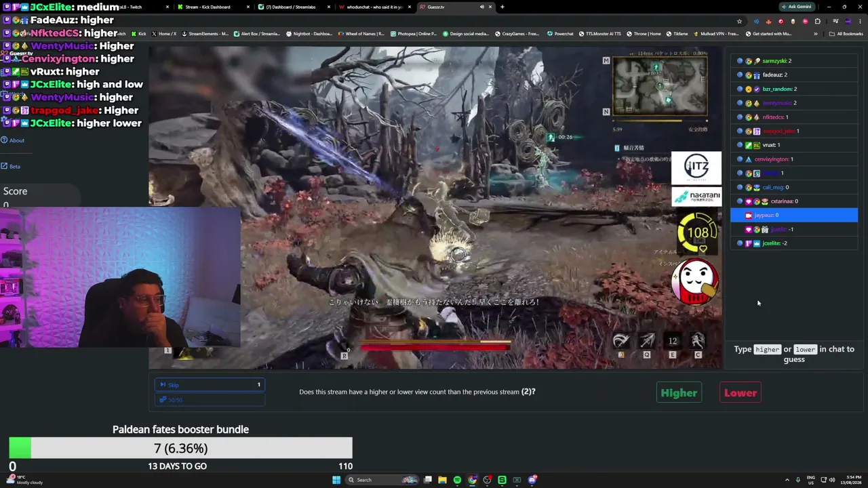This screenshot has height=488, width=868.
Task: Switch the ENG US input language
Action: point(810,480)
